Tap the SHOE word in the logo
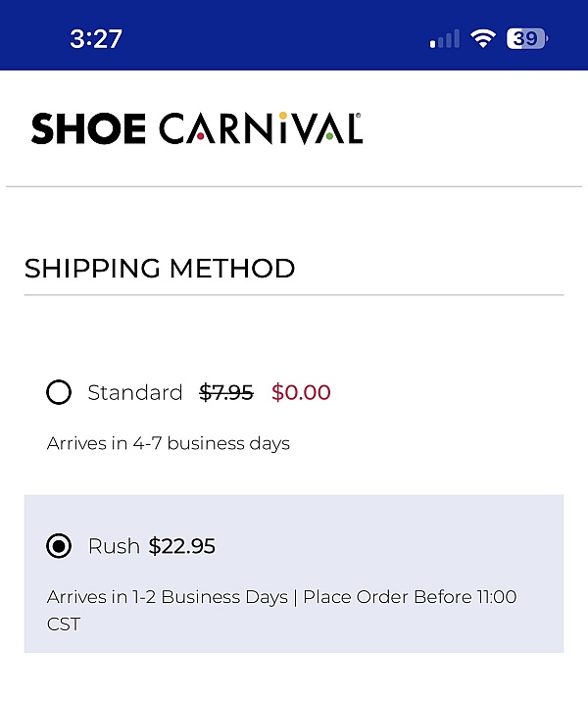 (x=88, y=128)
